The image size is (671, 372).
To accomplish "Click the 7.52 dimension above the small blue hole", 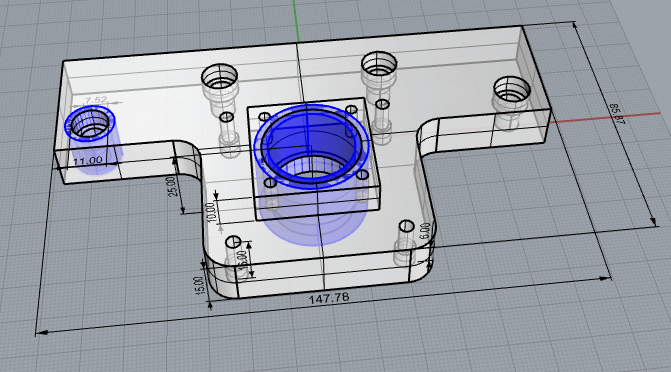I will tap(96, 100).
